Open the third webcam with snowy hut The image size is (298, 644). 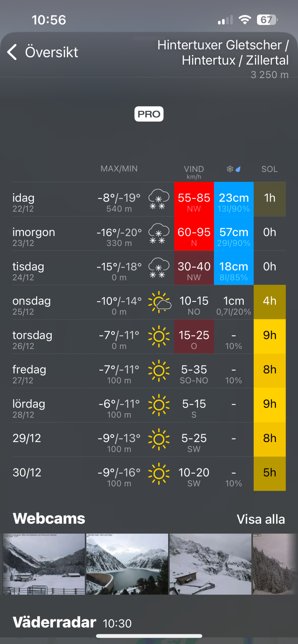point(210,564)
